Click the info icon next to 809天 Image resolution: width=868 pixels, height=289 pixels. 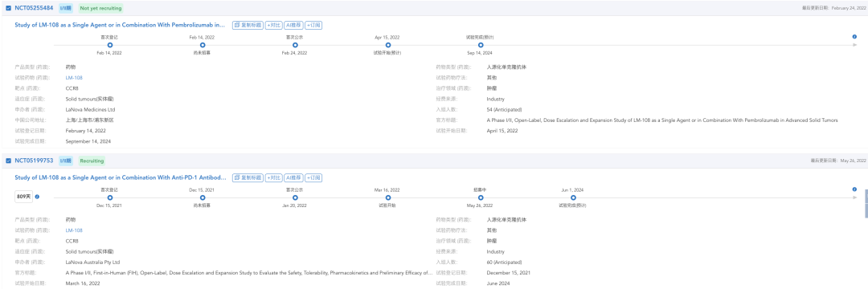click(x=37, y=197)
